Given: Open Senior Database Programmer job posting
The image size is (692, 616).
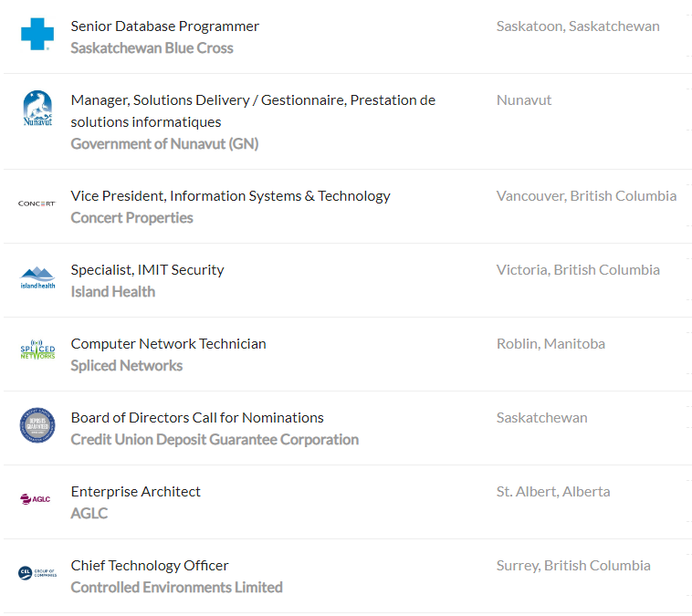Looking at the screenshot, I should tap(165, 26).
